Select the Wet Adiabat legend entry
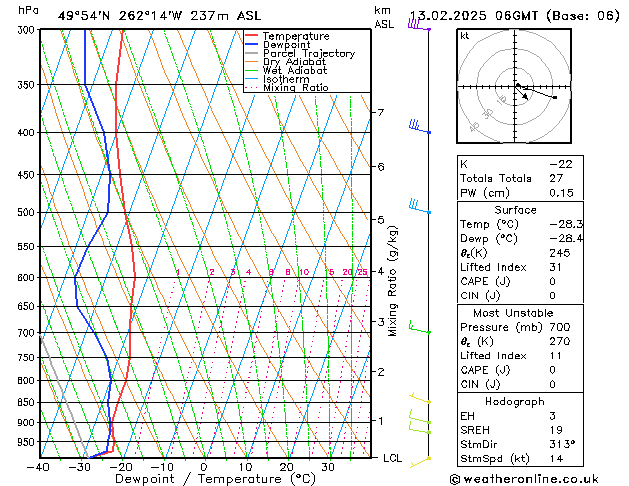The height and width of the screenshot is (486, 629). click(294, 71)
